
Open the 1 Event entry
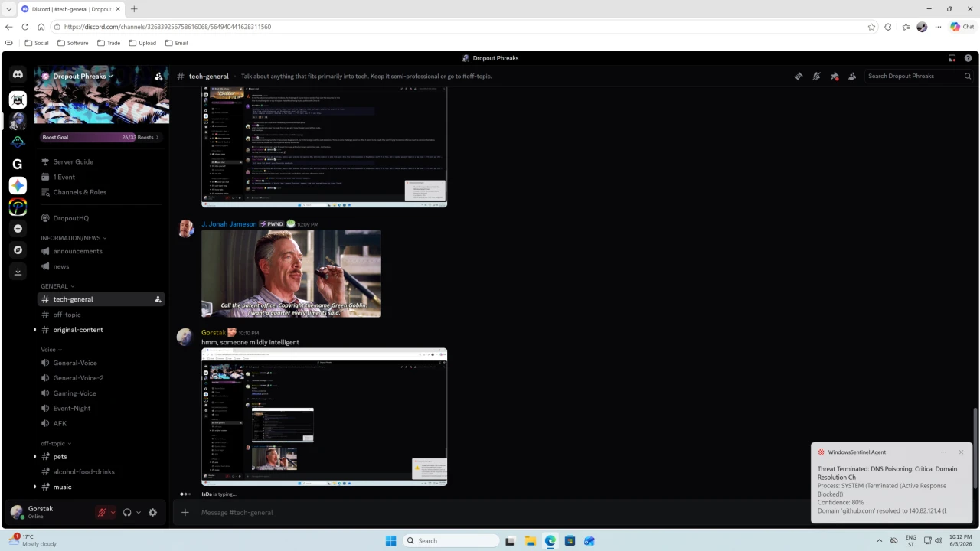click(101, 177)
